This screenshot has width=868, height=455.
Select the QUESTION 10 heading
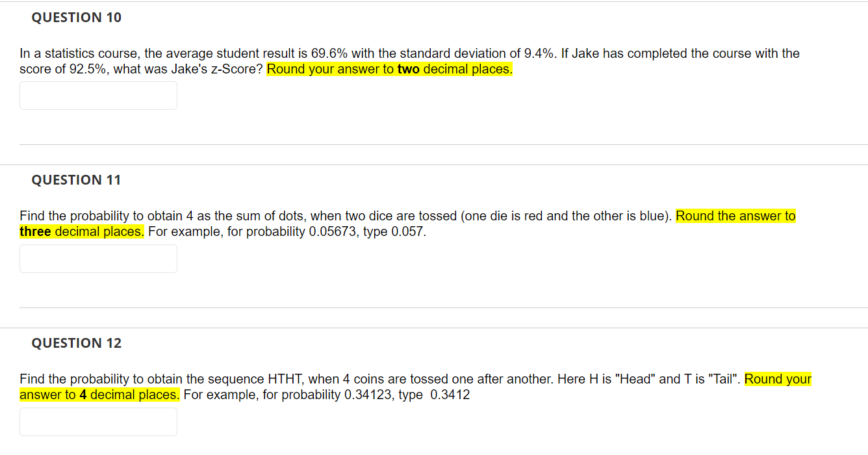tap(76, 18)
